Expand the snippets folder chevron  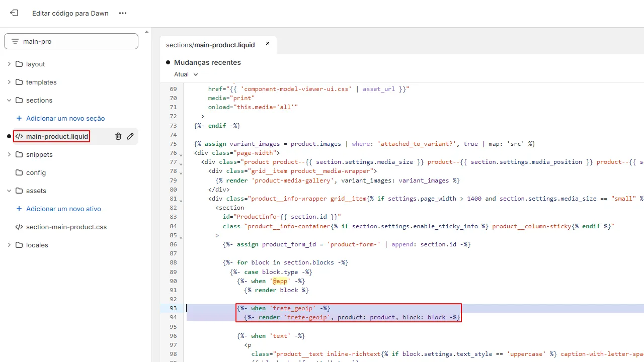9,154
